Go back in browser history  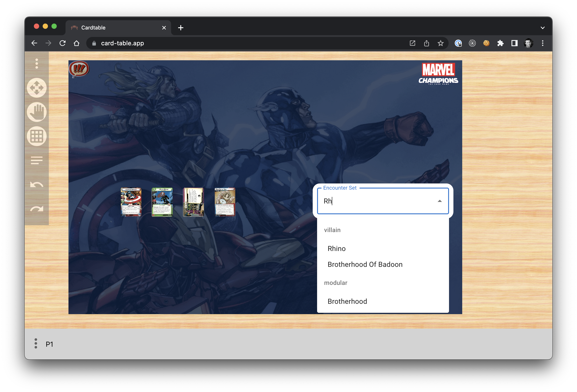tap(34, 43)
